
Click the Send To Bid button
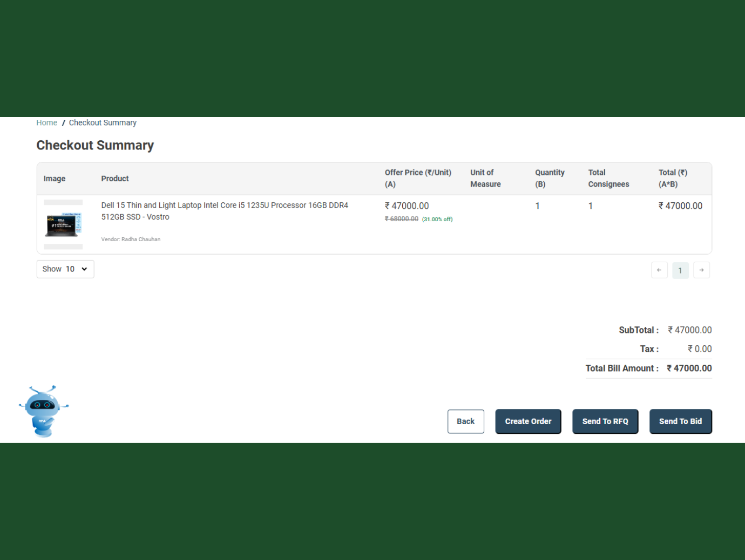point(680,421)
